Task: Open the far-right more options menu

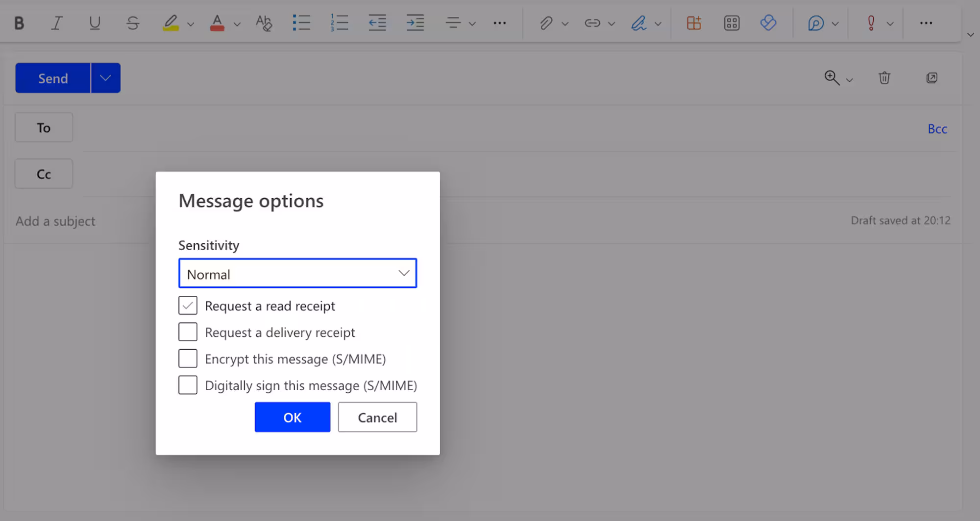Action: 926,23
